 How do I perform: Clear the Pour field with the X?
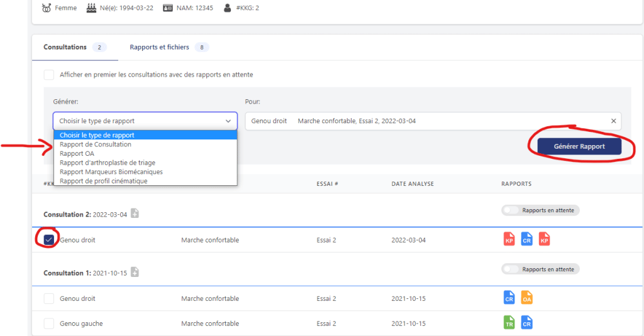pyautogui.click(x=613, y=121)
